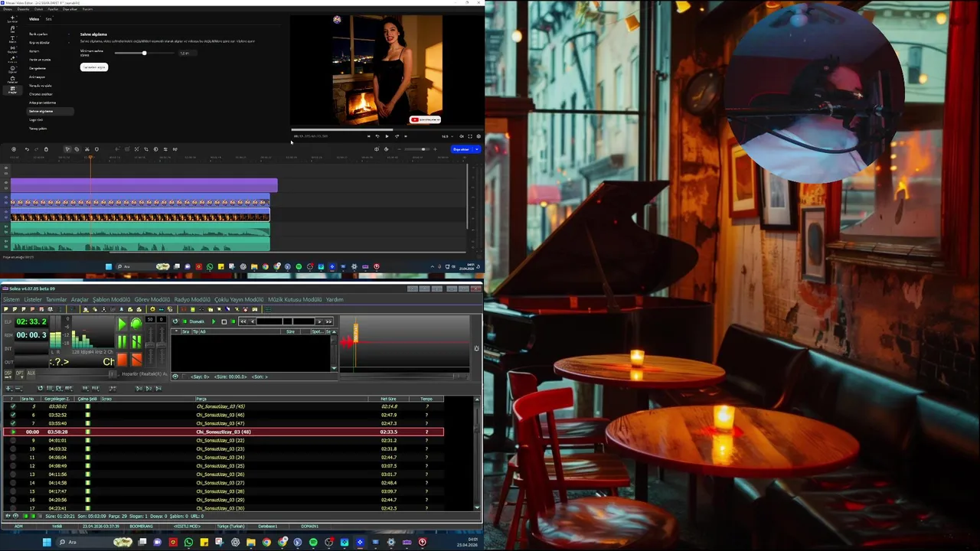The image size is (980, 551).
Task: Click the status circle on playlist row 12
Action: [13, 465]
